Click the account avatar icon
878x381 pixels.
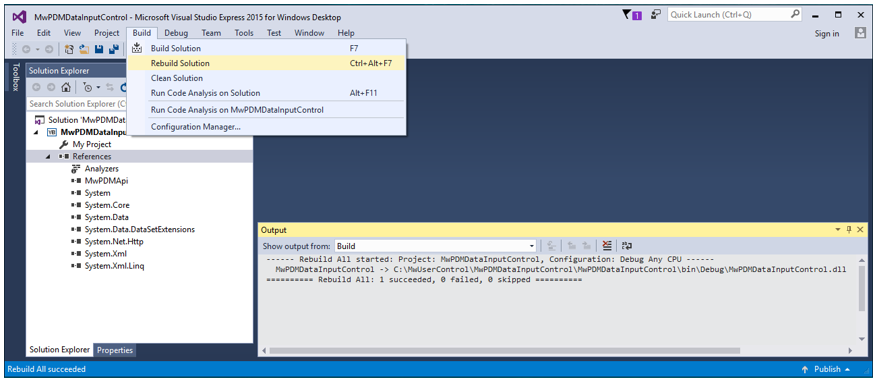pos(861,33)
